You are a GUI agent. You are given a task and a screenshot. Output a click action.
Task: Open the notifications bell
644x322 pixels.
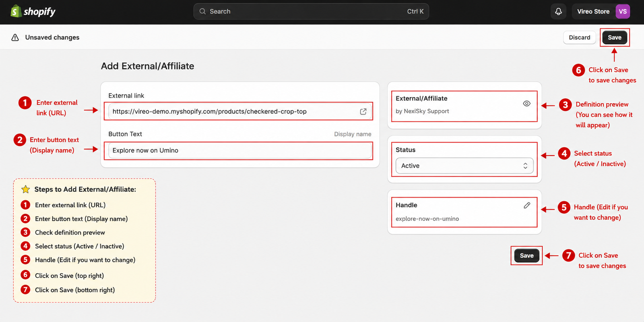(558, 11)
